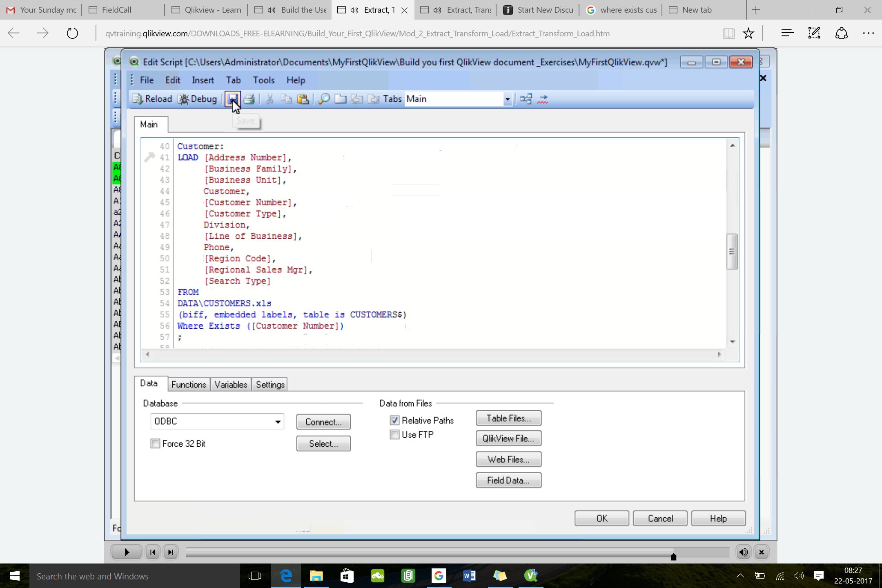
Task: Switch to the Functions tab
Action: (189, 384)
